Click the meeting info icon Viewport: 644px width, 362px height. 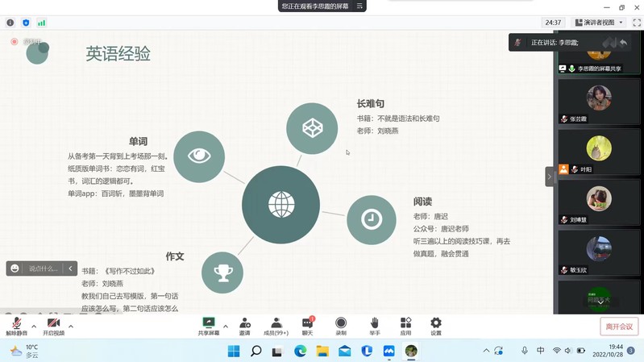pos(10,23)
